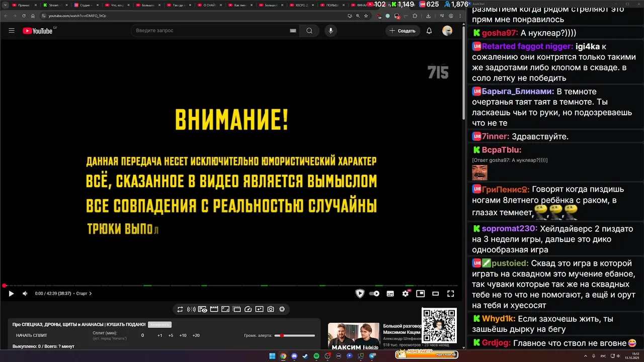The width and height of the screenshot is (644, 362).
Task: Play the video
Action: coord(11,294)
